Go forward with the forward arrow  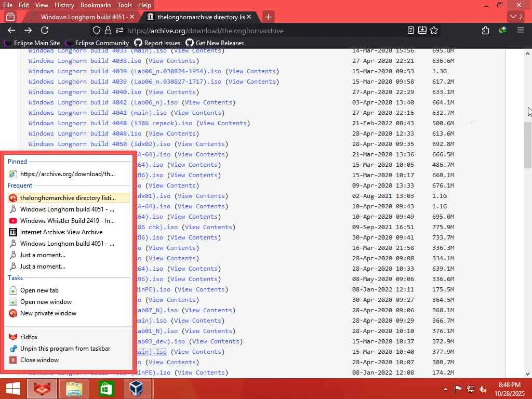tap(28, 31)
